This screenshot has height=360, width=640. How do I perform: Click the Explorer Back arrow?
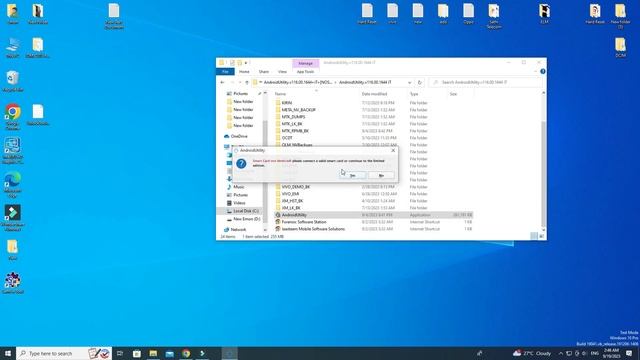(222, 82)
